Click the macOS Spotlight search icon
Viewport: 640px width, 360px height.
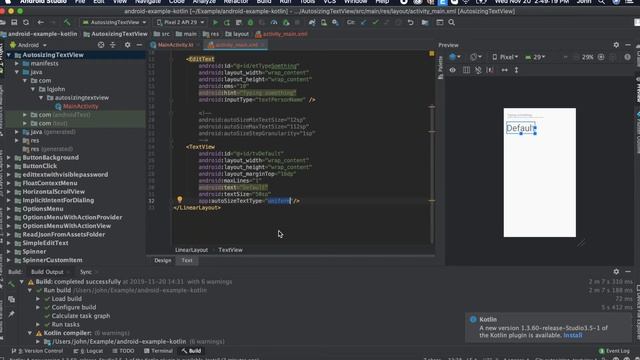point(601,2)
